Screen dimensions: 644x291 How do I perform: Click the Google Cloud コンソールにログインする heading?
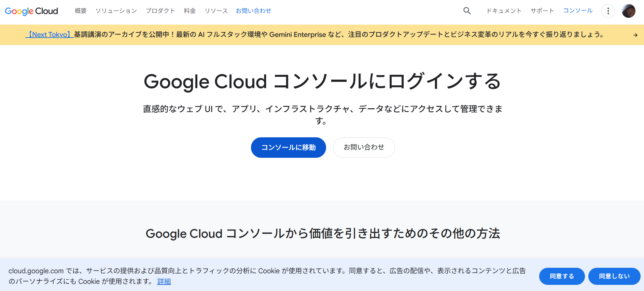pos(322,82)
